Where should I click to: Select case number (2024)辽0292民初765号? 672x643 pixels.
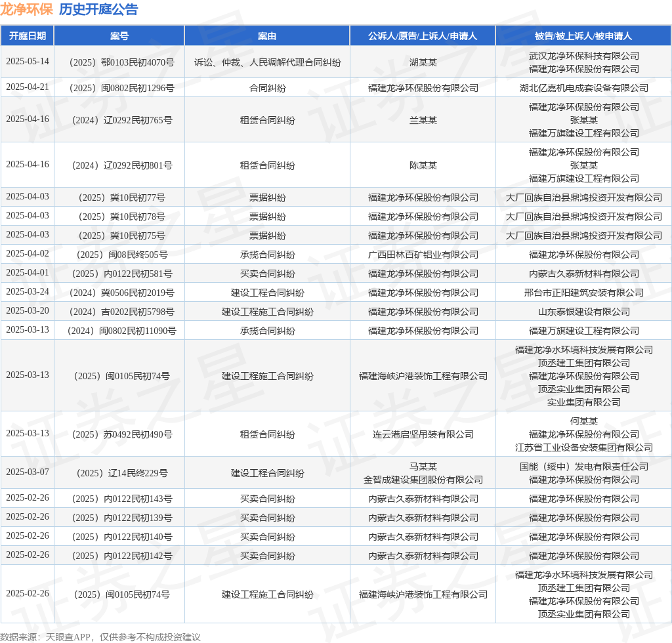click(x=121, y=120)
